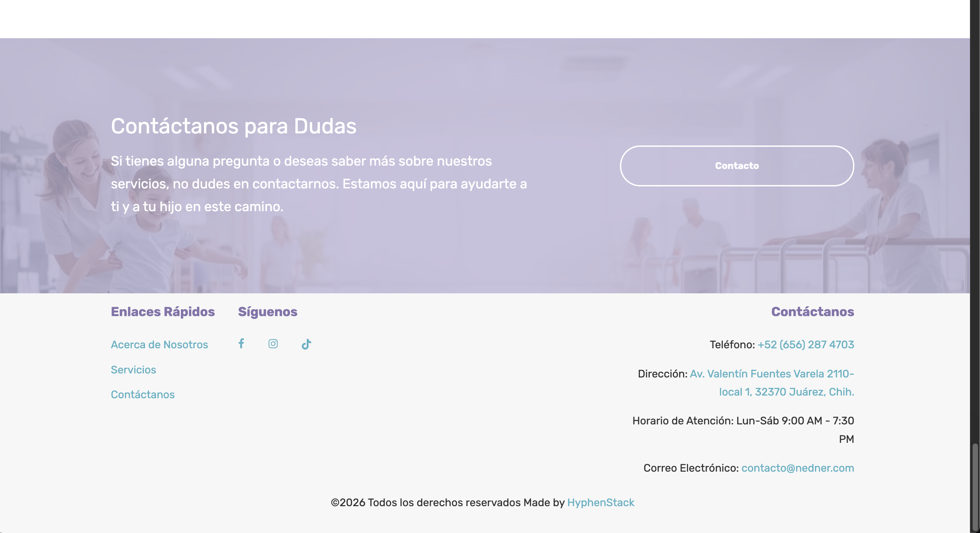Screen dimensions: 980x533
Task: Click the scrollbar track above the thumb
Action: click(x=975, y=228)
